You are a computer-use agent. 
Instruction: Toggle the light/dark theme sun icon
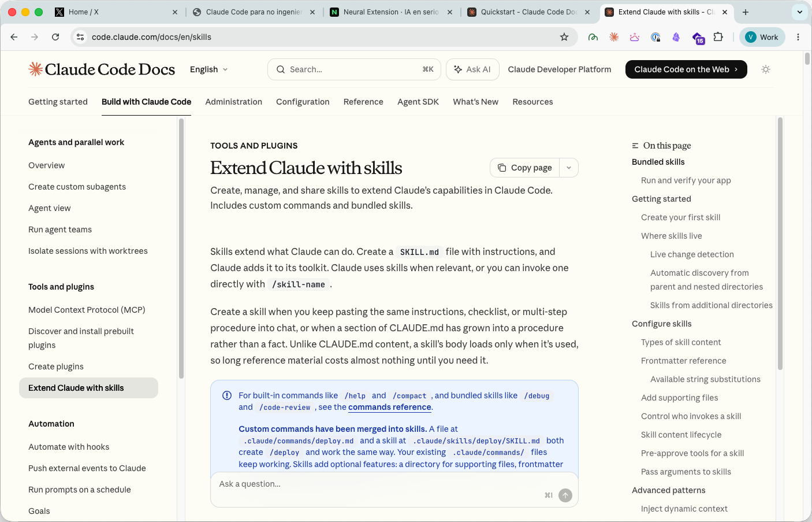[766, 69]
